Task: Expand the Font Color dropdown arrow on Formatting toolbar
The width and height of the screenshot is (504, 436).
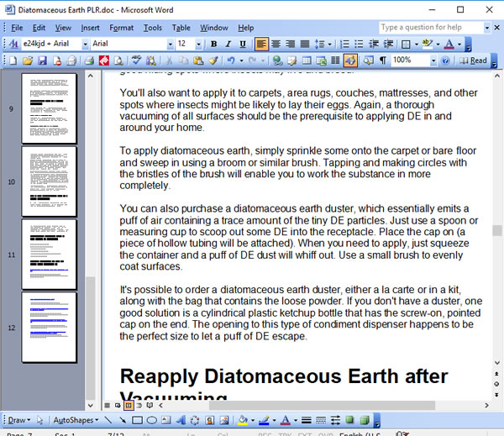Action: 459,44
